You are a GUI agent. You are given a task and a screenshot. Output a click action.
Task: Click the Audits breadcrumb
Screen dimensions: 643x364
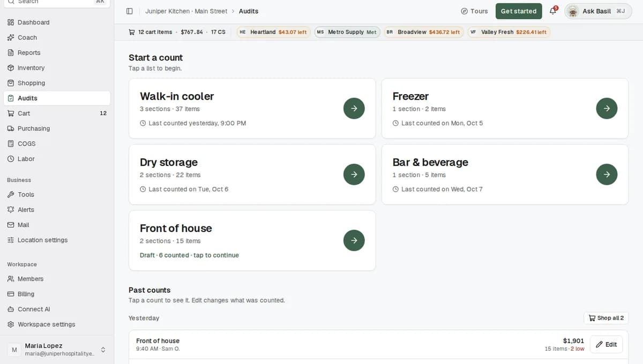pos(249,11)
